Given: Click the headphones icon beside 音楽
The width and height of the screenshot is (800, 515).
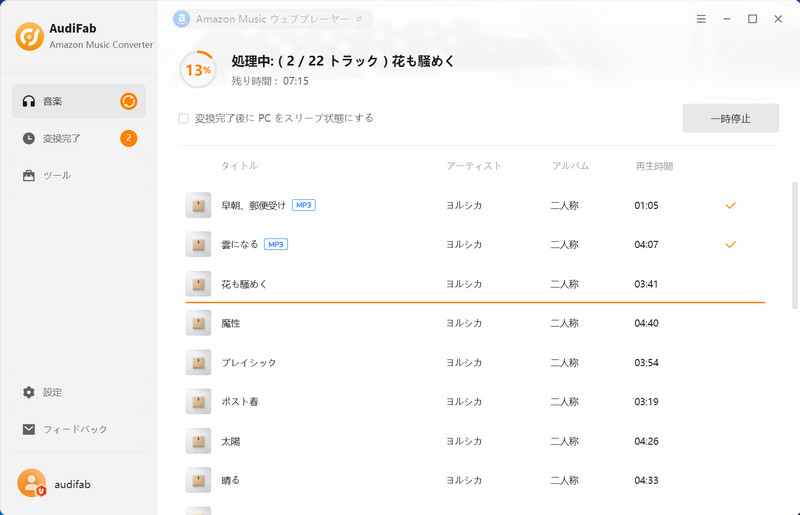Looking at the screenshot, I should pyautogui.click(x=29, y=101).
